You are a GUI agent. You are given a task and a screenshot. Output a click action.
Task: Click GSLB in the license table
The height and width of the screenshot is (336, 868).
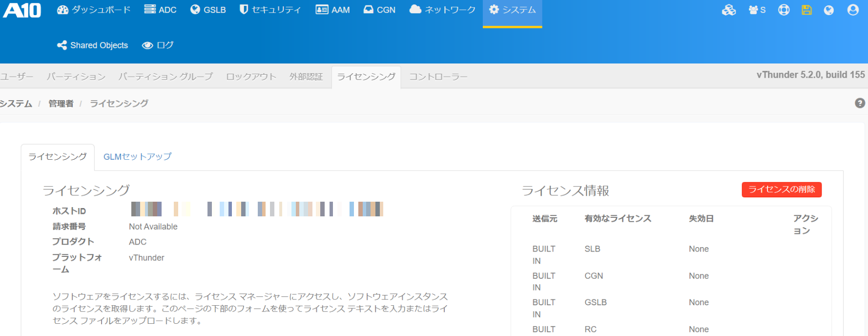click(596, 302)
